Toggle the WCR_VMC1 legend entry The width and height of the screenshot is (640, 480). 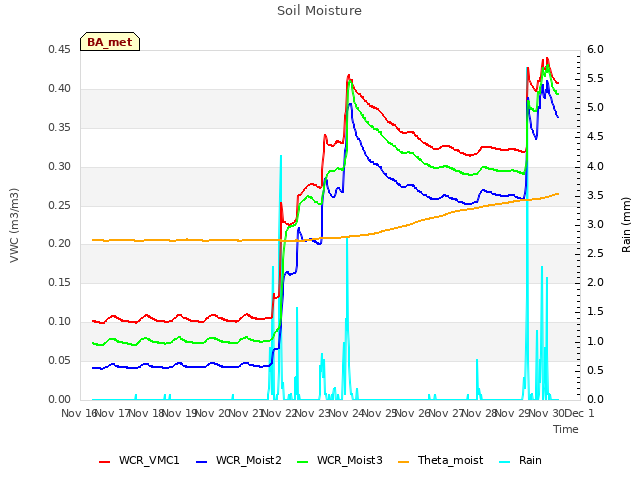139,460
